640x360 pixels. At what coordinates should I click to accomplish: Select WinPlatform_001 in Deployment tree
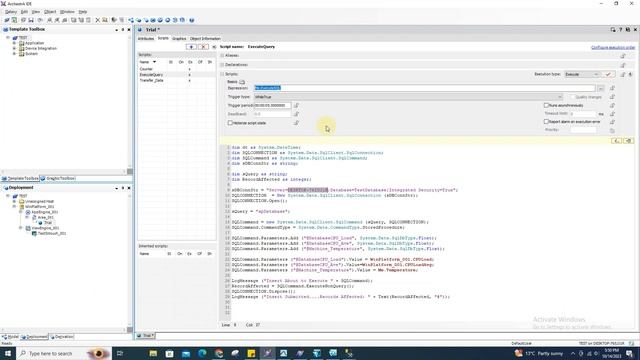coord(40,207)
